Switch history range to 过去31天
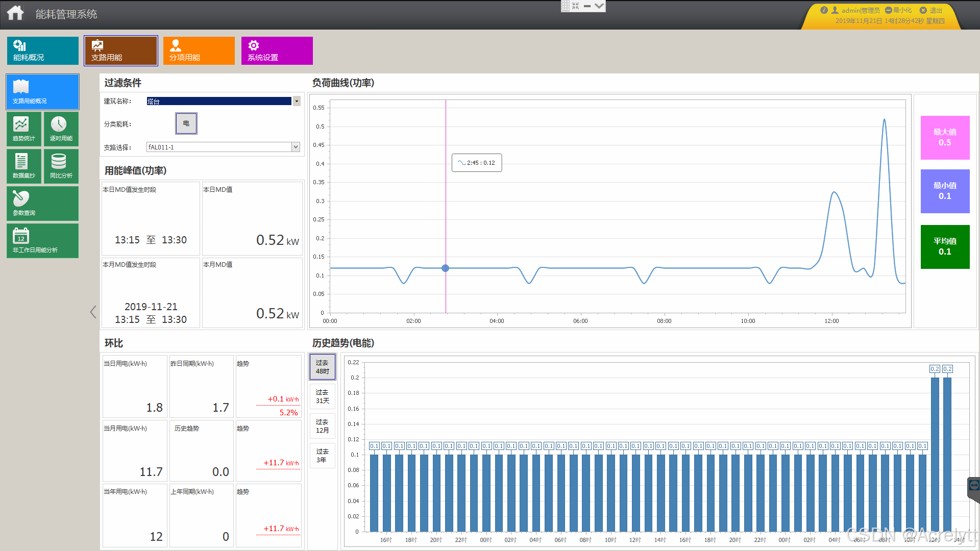Image resolution: width=980 pixels, height=551 pixels. coord(322,396)
